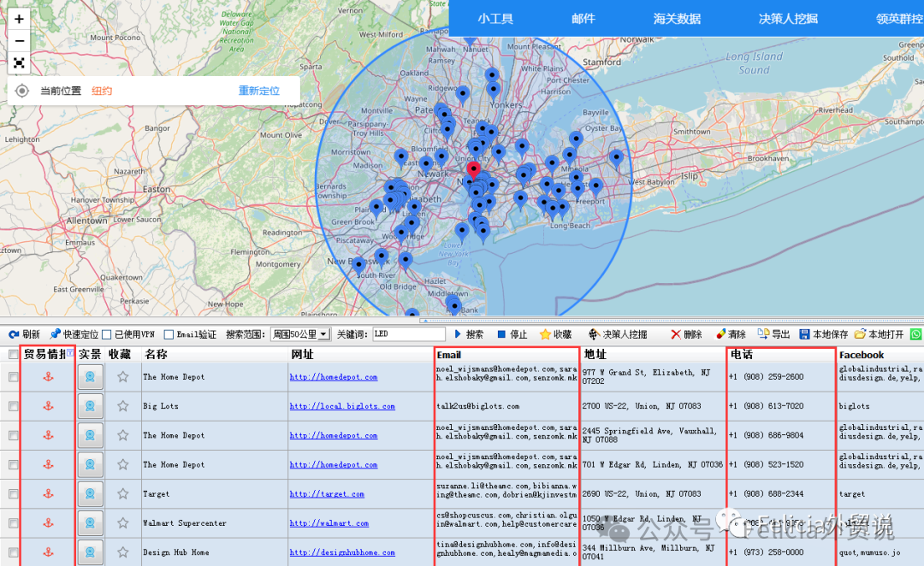Image resolution: width=924 pixels, height=566 pixels.
Task: Click the 删除 delete button
Action: 686,334
